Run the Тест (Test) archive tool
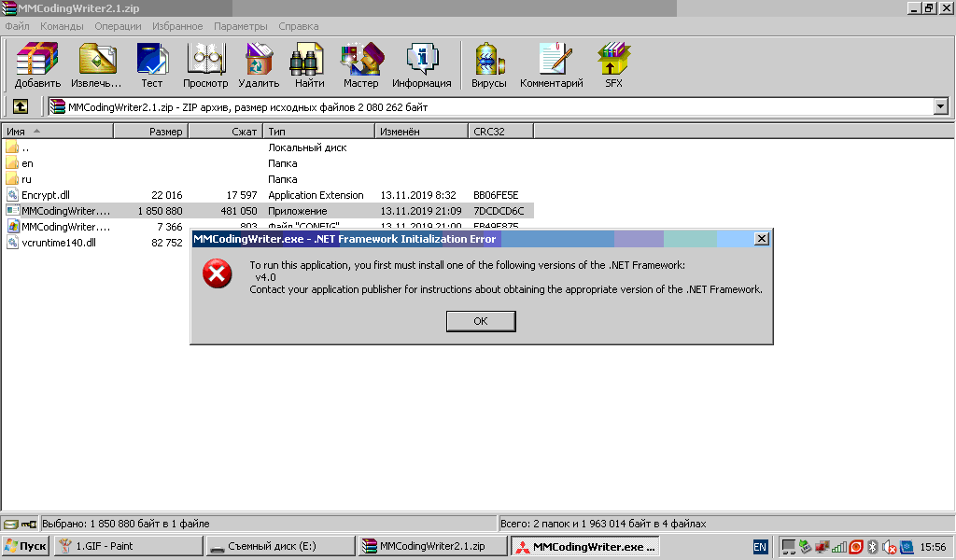The width and height of the screenshot is (956, 560). click(152, 64)
